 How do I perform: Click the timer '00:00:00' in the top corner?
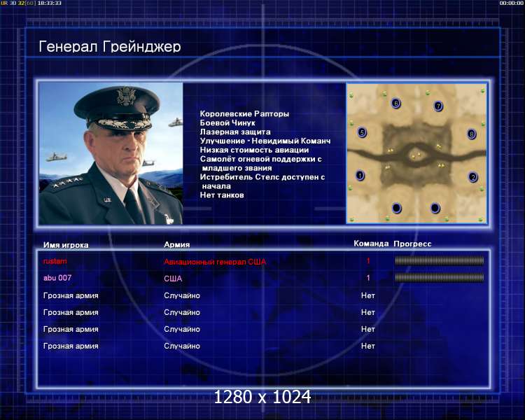[x=511, y=3]
